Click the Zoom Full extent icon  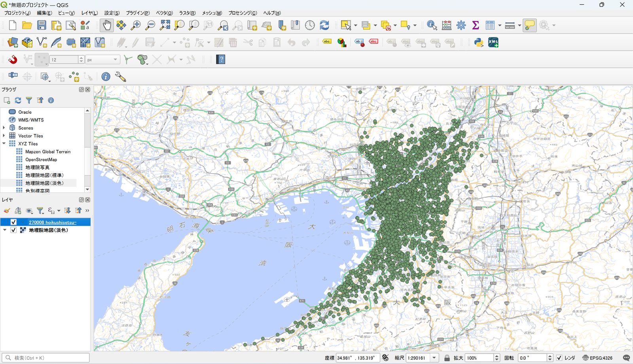coord(165,25)
